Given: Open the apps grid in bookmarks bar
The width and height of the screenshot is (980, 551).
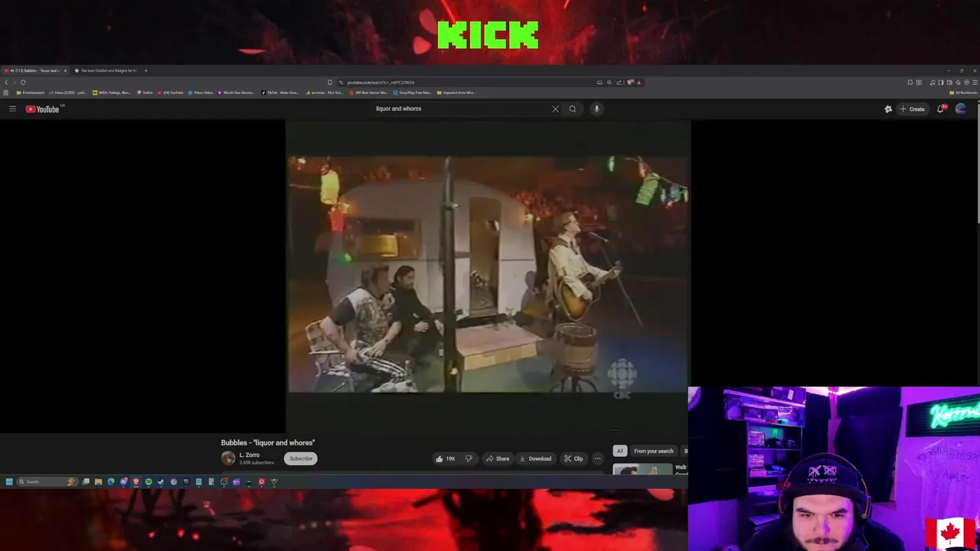Looking at the screenshot, I should point(5,93).
